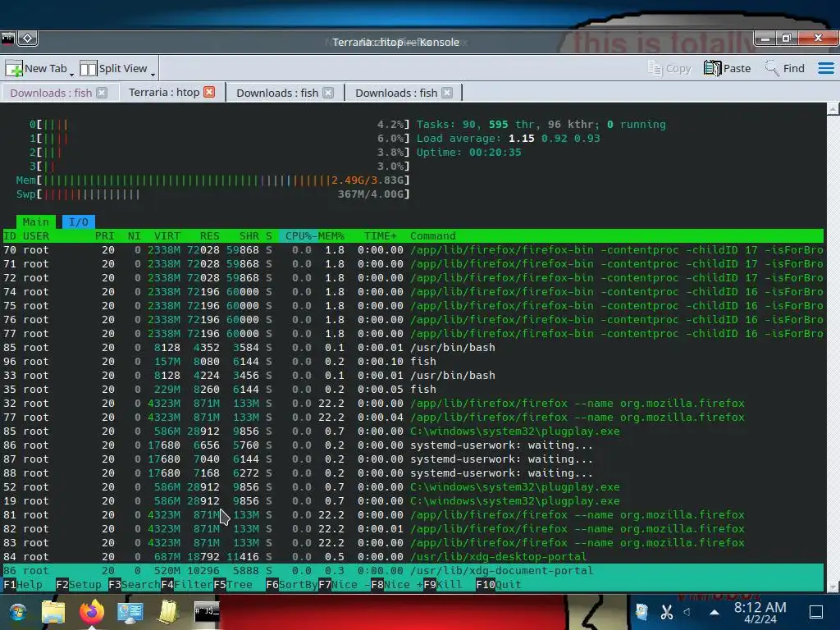Select process row 96 running fish
Screen dimensions: 840x630
pyautogui.click(x=413, y=362)
